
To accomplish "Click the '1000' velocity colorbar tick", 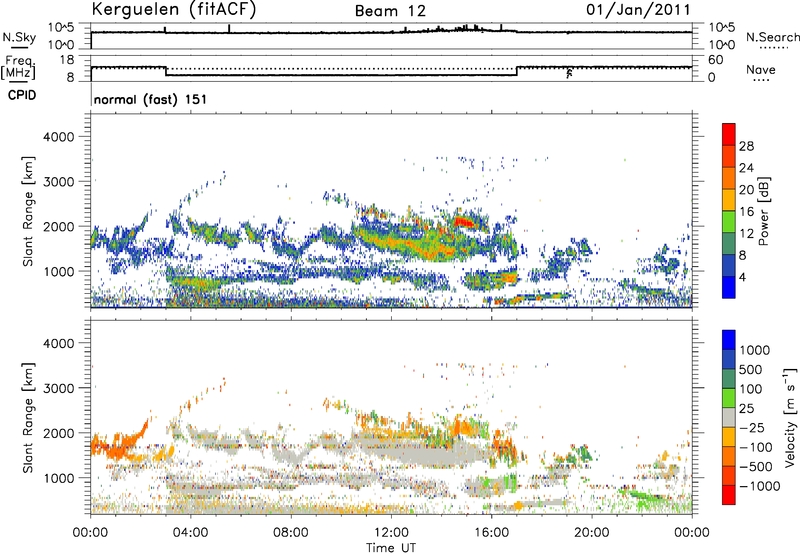I will 755,350.
